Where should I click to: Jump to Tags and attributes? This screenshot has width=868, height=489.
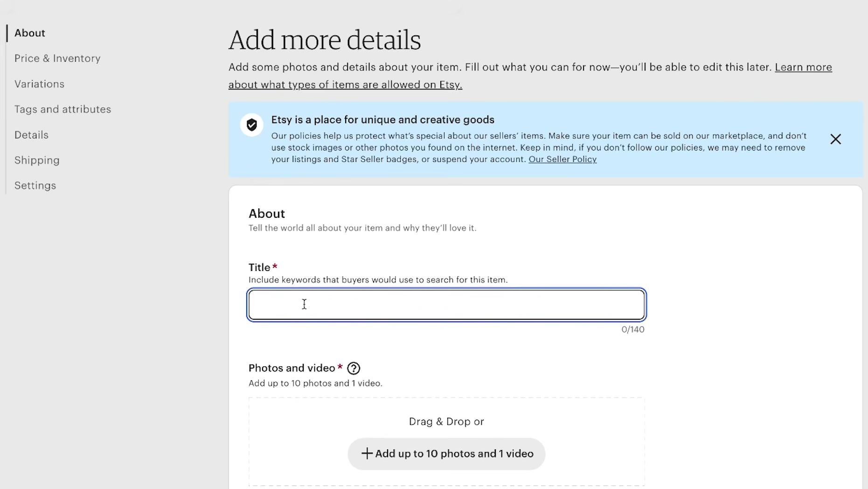point(62,109)
